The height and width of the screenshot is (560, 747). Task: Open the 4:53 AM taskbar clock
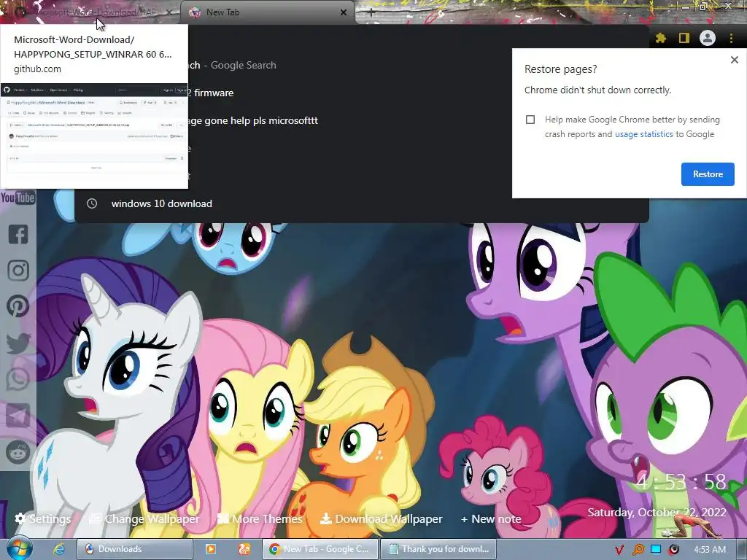coord(710,550)
